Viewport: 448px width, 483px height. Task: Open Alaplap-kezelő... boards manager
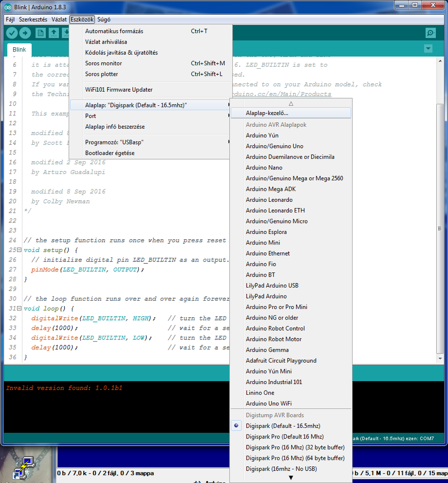pyautogui.click(x=290, y=113)
